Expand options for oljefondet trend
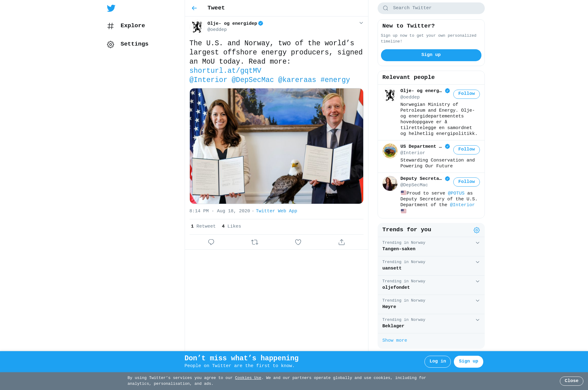The height and width of the screenshot is (390, 588). [x=477, y=281]
